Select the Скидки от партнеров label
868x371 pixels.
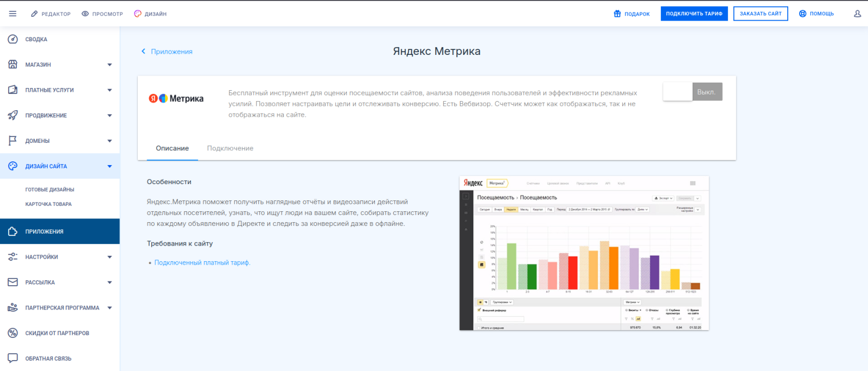tap(57, 333)
